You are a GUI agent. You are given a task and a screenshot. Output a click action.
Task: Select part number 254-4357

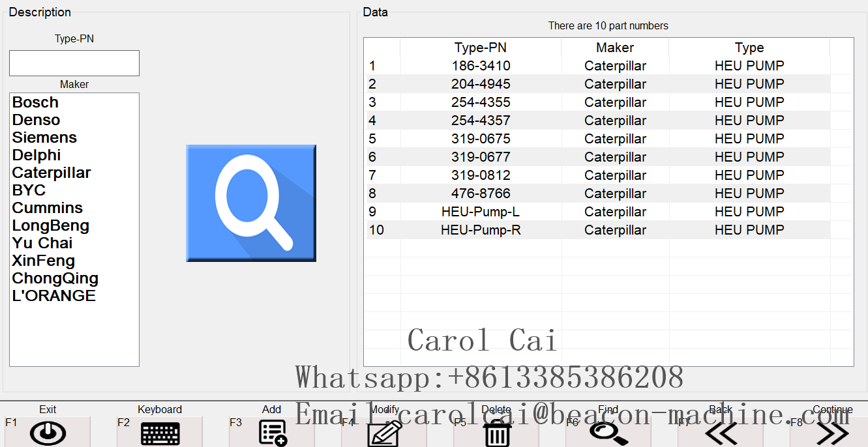click(481, 121)
